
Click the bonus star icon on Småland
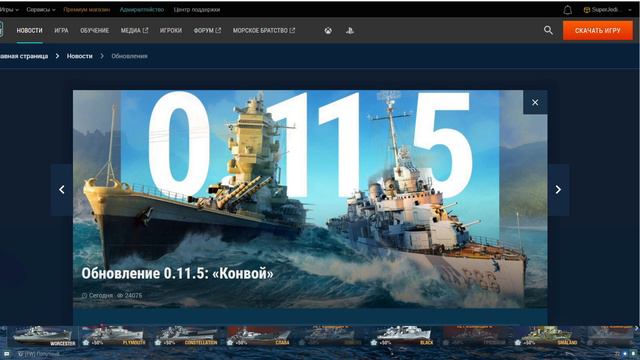click(518, 342)
